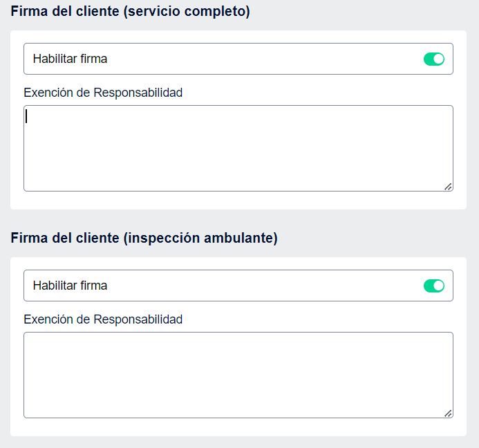Click "Habilitar firma" label text in servicio completo
The width and height of the screenshot is (479, 448).
tap(70, 59)
